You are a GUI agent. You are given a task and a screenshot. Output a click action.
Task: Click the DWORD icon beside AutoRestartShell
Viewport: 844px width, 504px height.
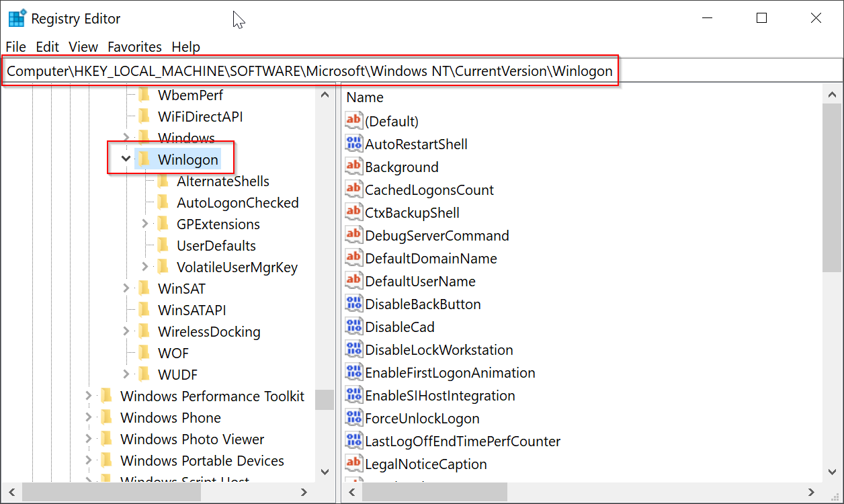click(x=353, y=144)
